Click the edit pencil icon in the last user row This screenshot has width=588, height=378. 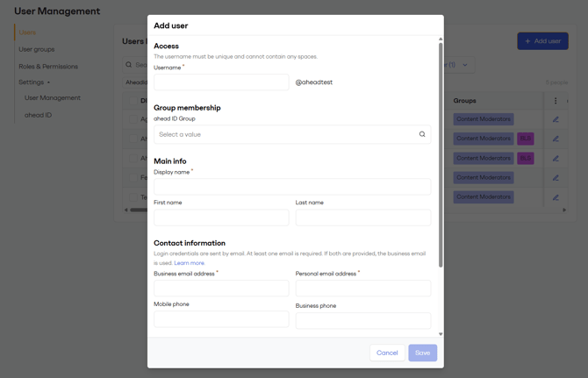coord(556,197)
